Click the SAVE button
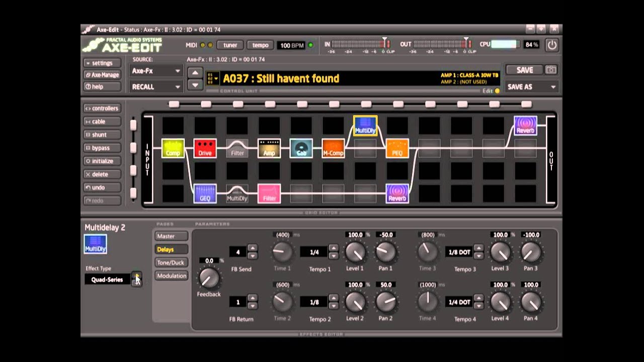This screenshot has height=362, width=644. point(525,70)
